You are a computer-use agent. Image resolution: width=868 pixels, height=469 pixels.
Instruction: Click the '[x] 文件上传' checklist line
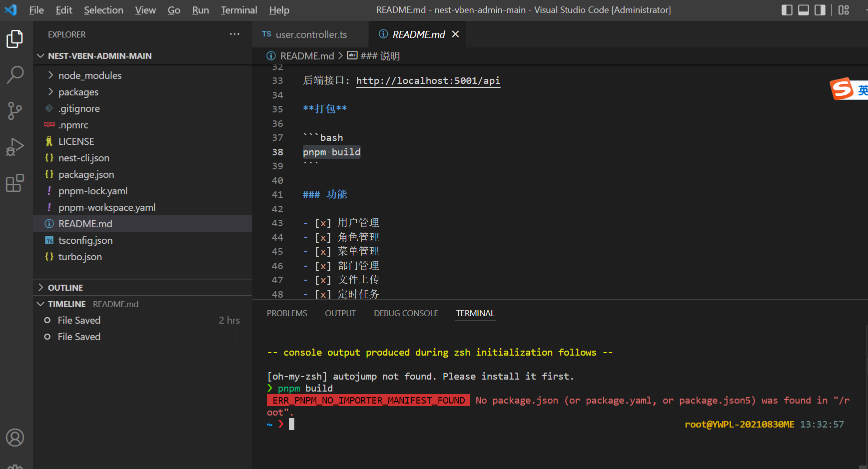click(341, 280)
